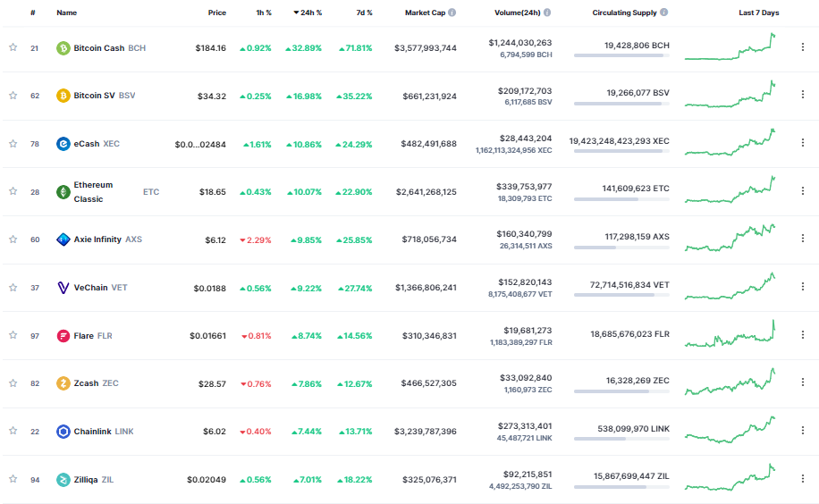Image resolution: width=819 pixels, height=504 pixels.
Task: Star Axie Infinity row
Action: [x=13, y=239]
